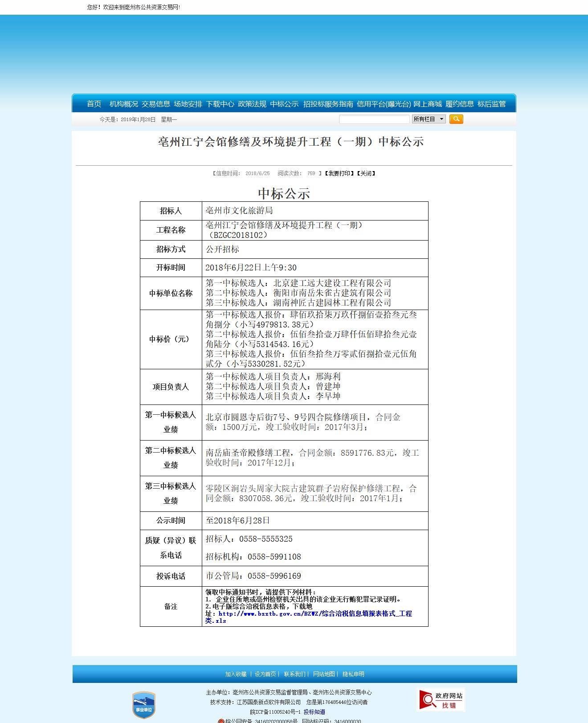The width and height of the screenshot is (588, 723).
Task: Click 网站地图 footer link
Action: click(x=323, y=674)
